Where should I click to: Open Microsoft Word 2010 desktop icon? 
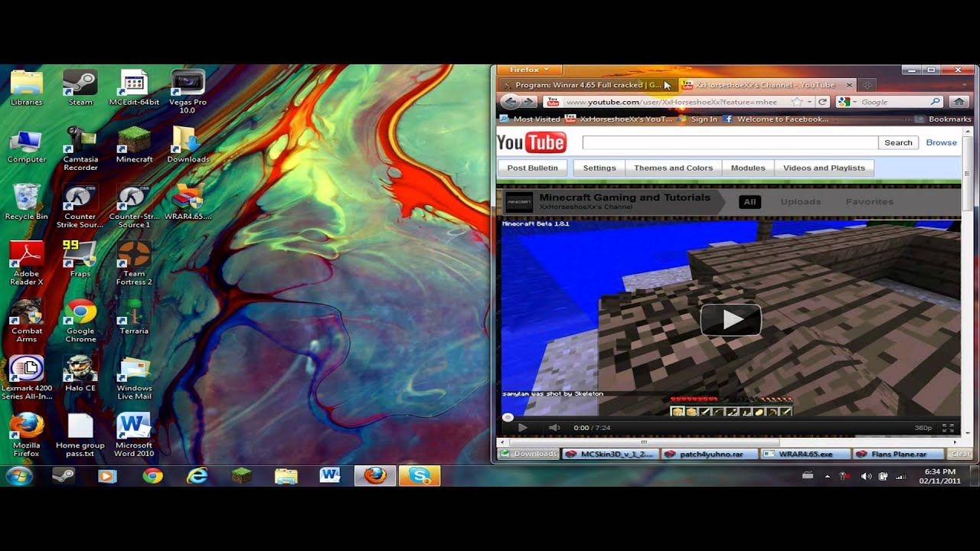click(x=134, y=435)
